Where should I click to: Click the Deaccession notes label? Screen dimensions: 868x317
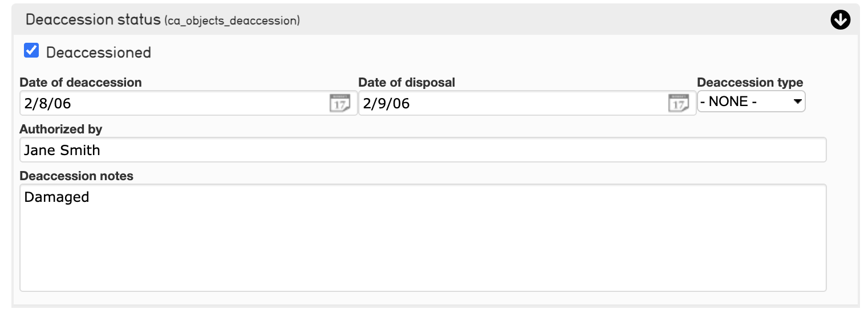tap(76, 176)
